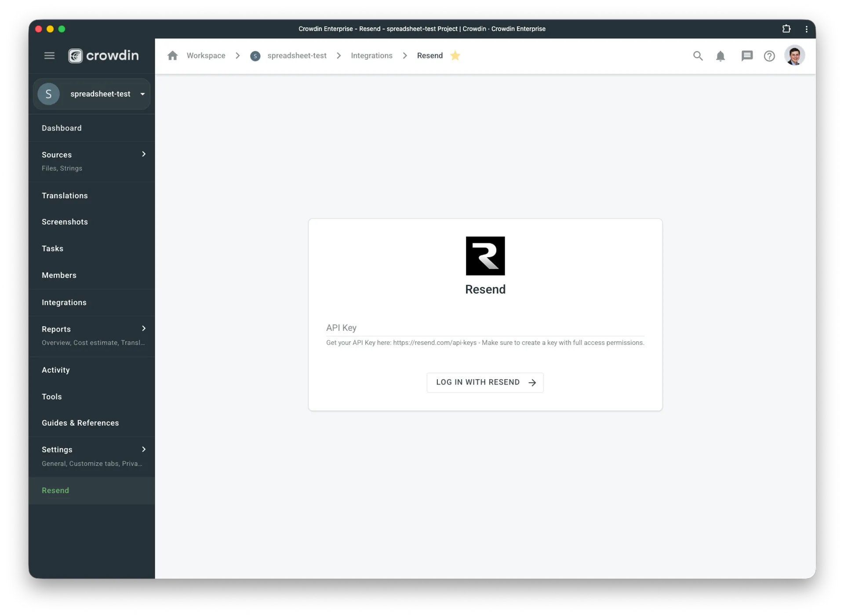Screen dimensions: 844x616
Task: Expand the spreadsheet-test project dropdown
Action: pyautogui.click(x=142, y=94)
